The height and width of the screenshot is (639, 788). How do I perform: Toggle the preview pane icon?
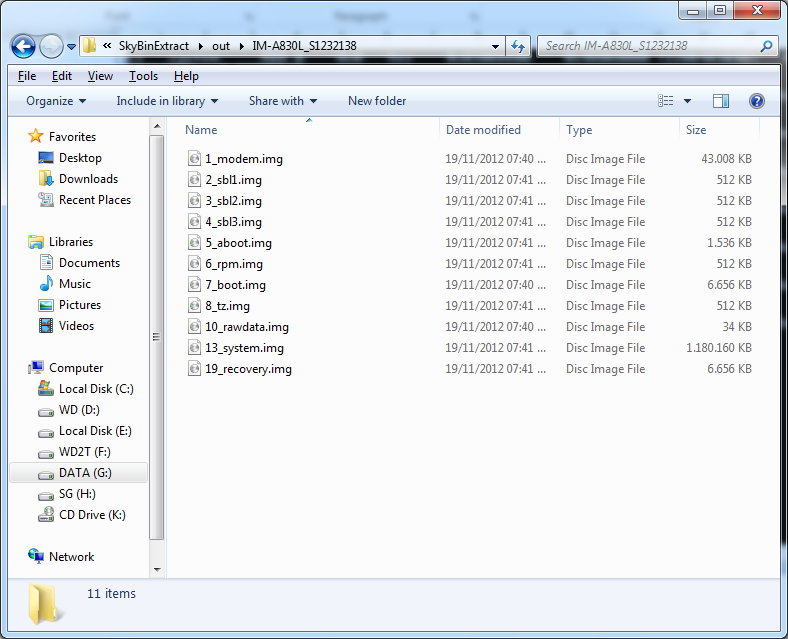pyautogui.click(x=721, y=101)
